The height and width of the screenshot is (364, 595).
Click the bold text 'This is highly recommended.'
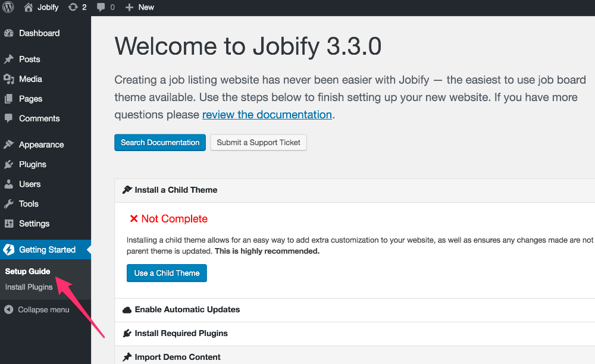tap(267, 251)
